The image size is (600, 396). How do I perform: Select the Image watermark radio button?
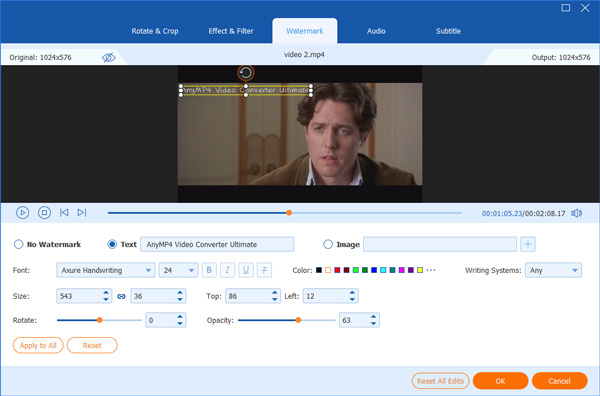pyautogui.click(x=328, y=244)
